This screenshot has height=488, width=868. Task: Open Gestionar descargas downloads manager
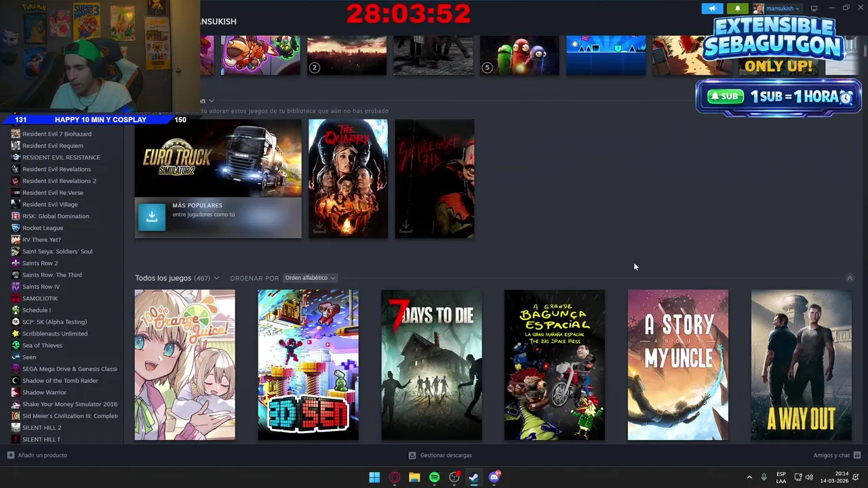coord(440,455)
